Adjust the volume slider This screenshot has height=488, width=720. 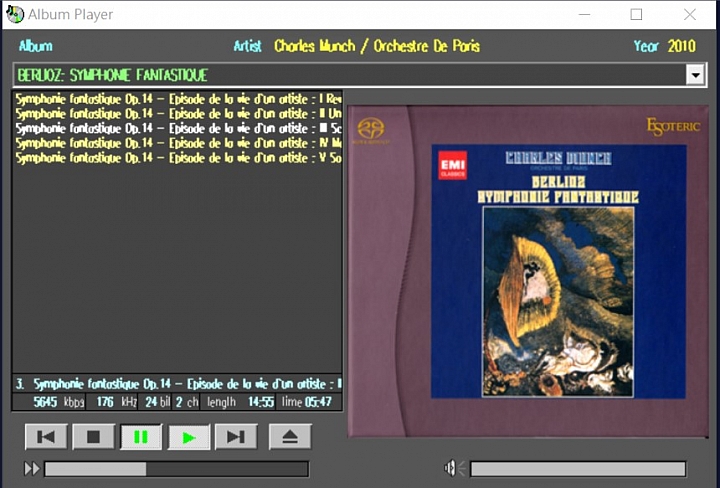point(578,469)
